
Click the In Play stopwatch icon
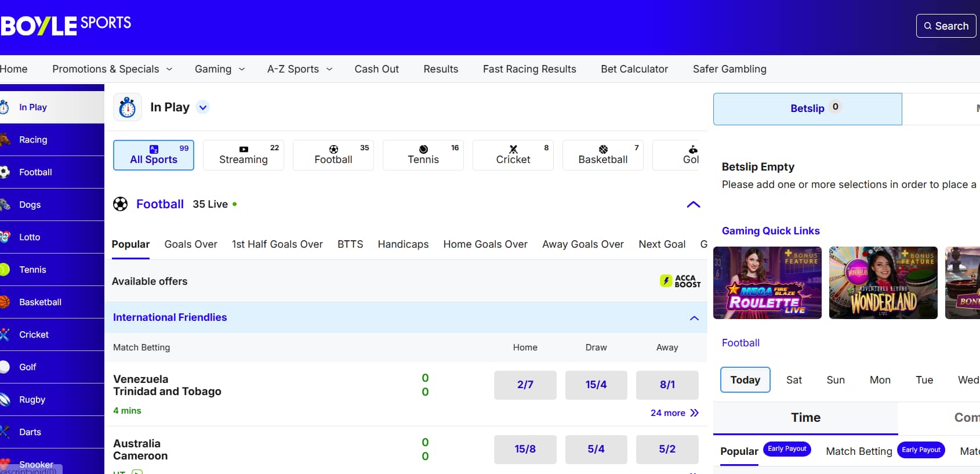128,107
